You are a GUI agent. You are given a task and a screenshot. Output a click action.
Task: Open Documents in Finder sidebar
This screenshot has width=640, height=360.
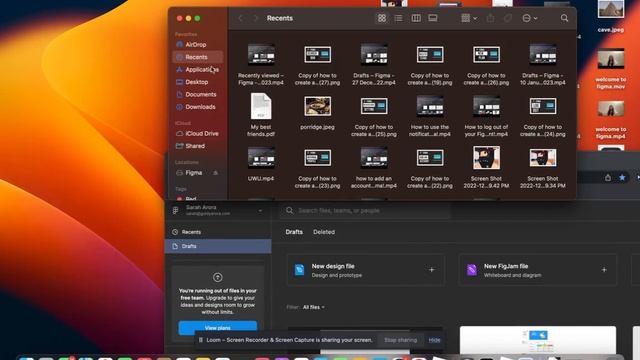pos(198,94)
